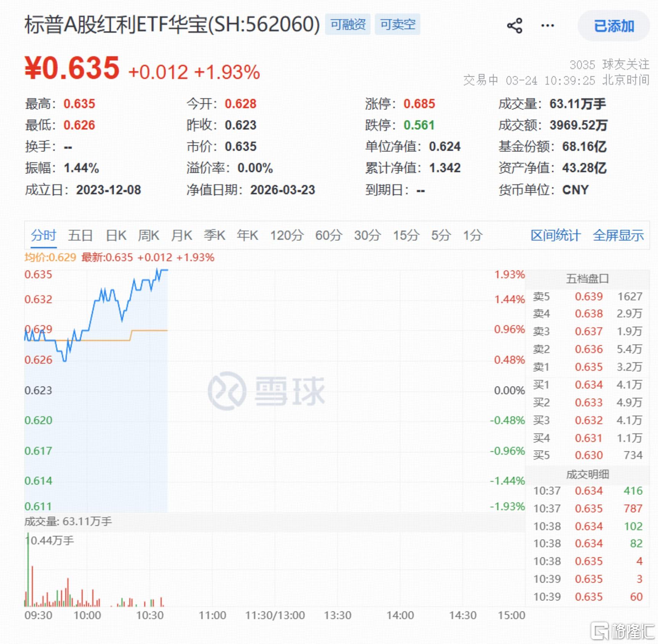Image resolution: width=658 pixels, height=644 pixels.
Task: Click the 涨停 0.685 value
Action: tap(419, 104)
